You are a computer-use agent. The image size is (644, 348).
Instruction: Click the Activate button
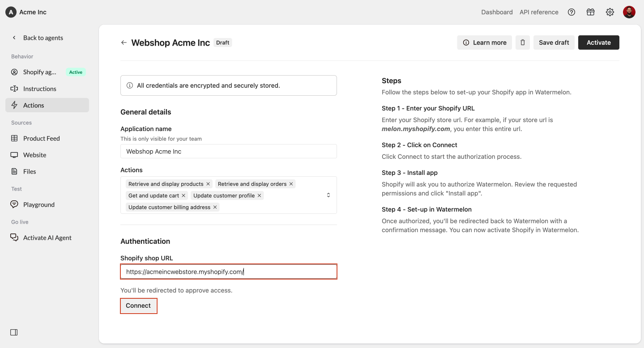point(599,42)
